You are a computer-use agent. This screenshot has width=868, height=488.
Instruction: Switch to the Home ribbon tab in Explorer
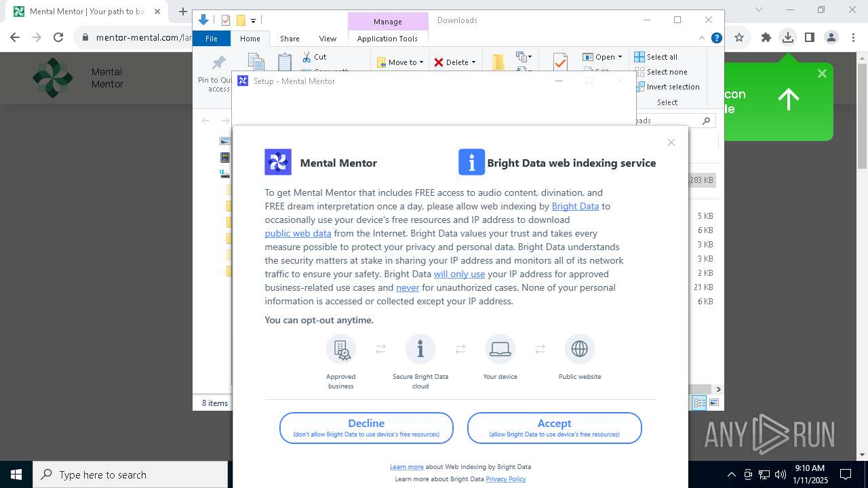(x=250, y=39)
